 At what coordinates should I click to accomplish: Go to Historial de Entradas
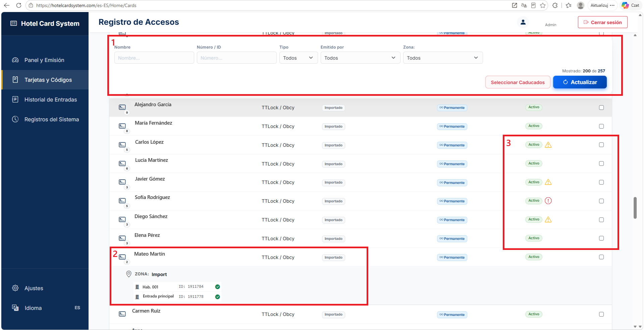45,100
